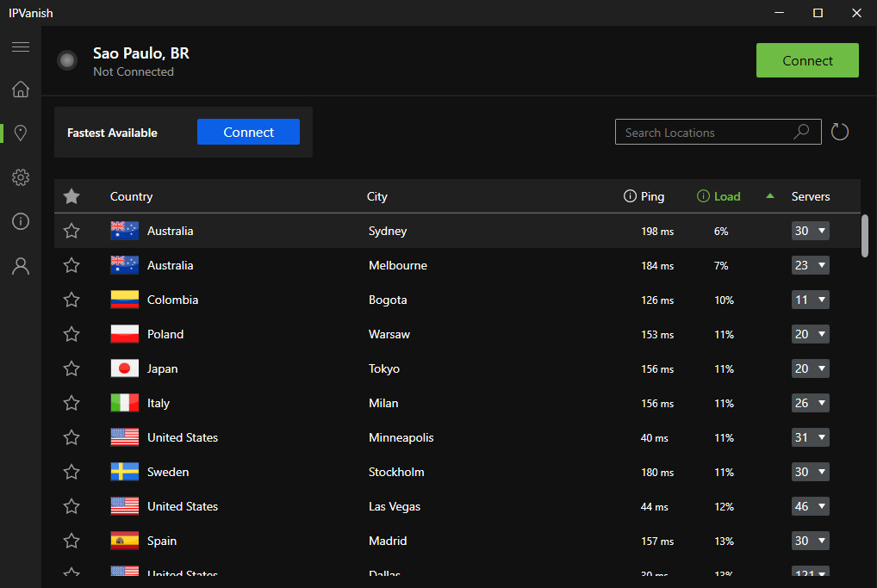877x588 pixels.
Task: Favorite the Sydney server
Action: click(x=72, y=231)
